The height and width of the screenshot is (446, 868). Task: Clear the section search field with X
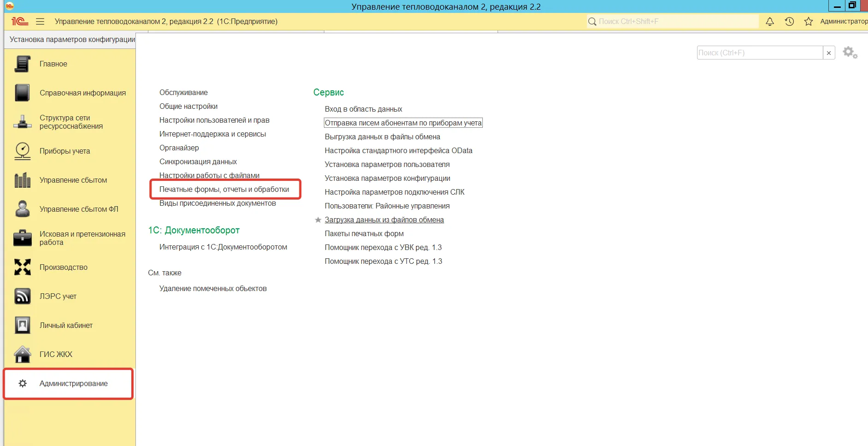[x=829, y=53]
